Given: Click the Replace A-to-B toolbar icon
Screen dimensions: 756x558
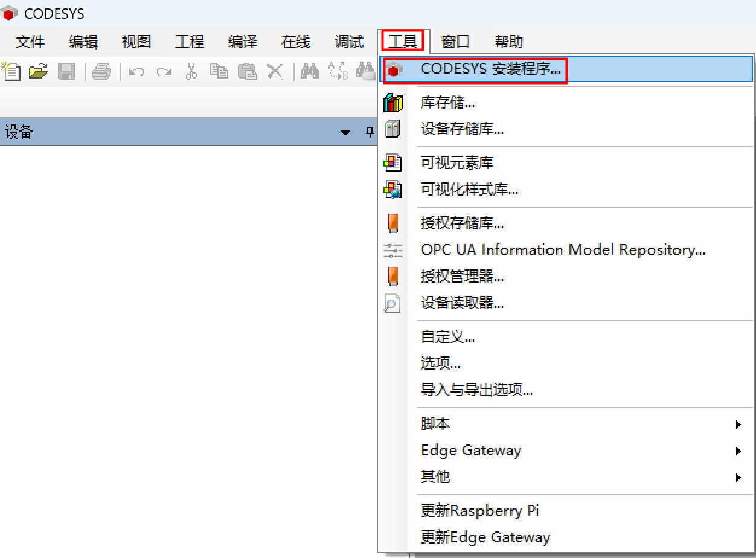Looking at the screenshot, I should (338, 71).
